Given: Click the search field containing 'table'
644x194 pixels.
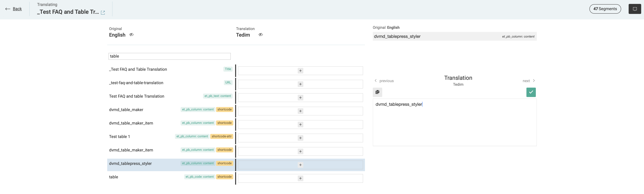Looking at the screenshot, I should coord(169,56).
